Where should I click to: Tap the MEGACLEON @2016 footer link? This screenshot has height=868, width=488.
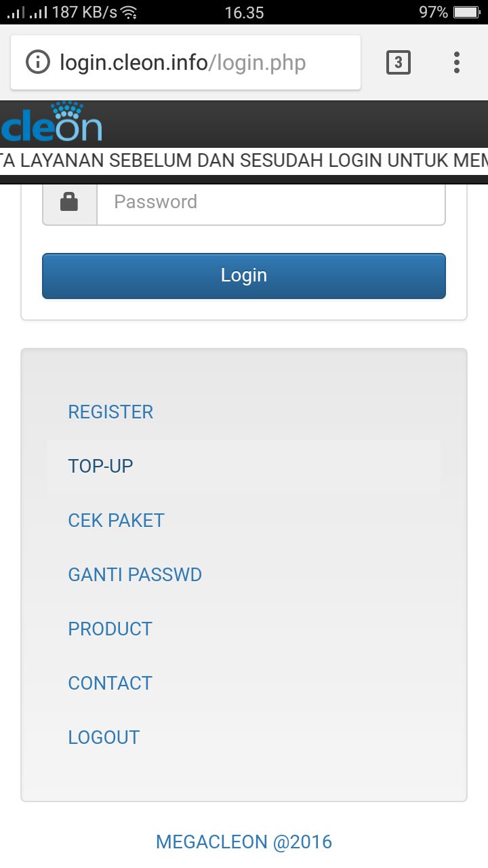coord(244,842)
